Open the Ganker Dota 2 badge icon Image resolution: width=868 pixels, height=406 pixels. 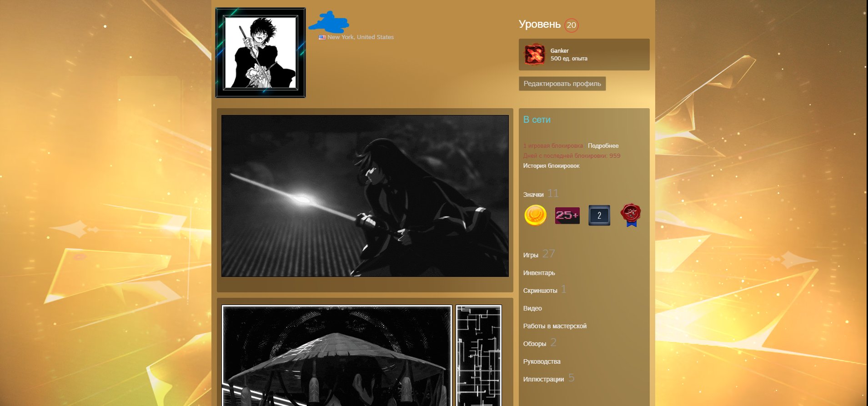[535, 55]
